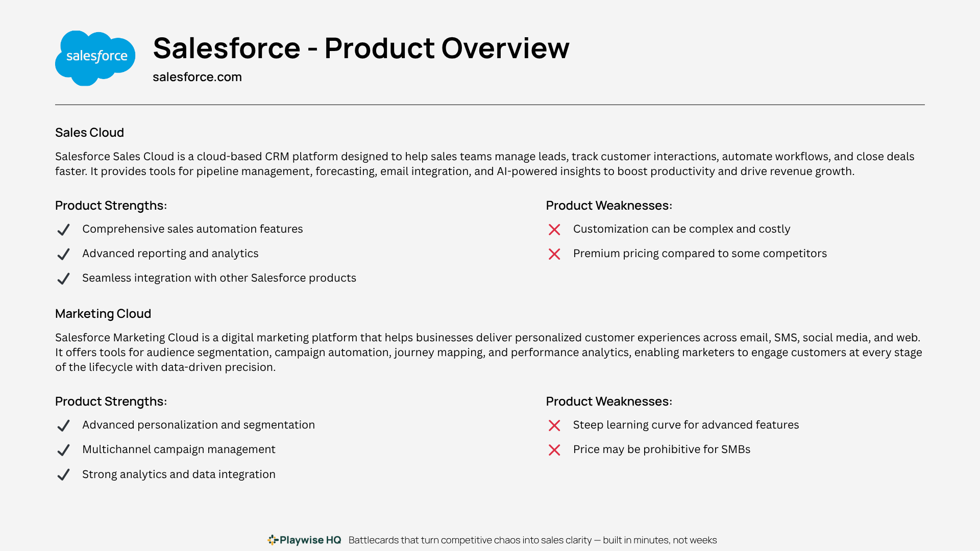Click checkmark beside Seamless integration with Salesforce products

pyautogui.click(x=63, y=279)
